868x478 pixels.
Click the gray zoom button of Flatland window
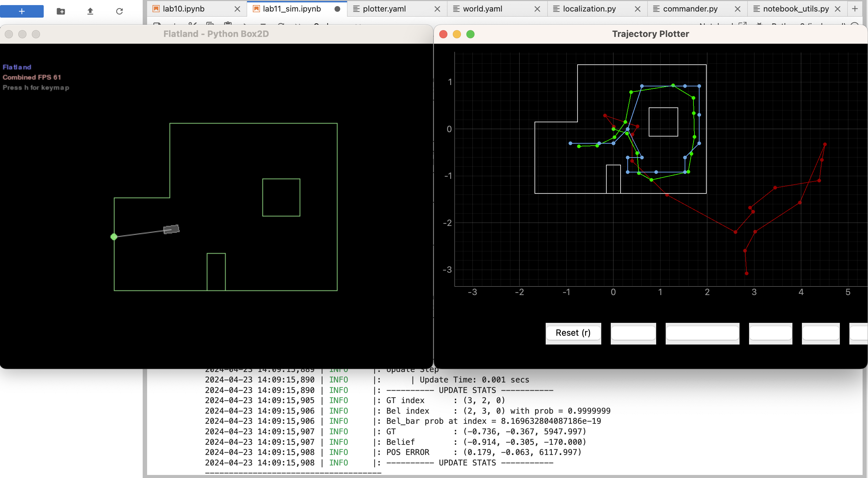point(36,34)
